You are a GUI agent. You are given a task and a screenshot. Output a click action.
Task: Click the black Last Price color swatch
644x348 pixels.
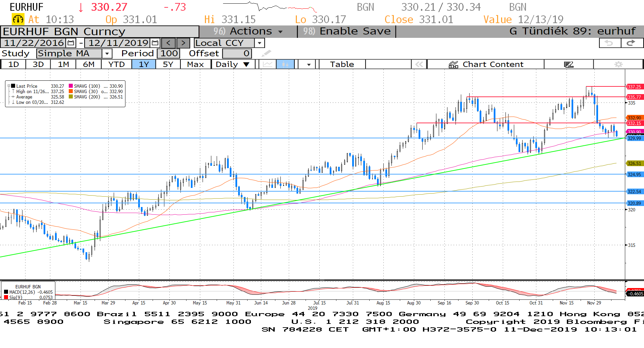[x=13, y=86]
